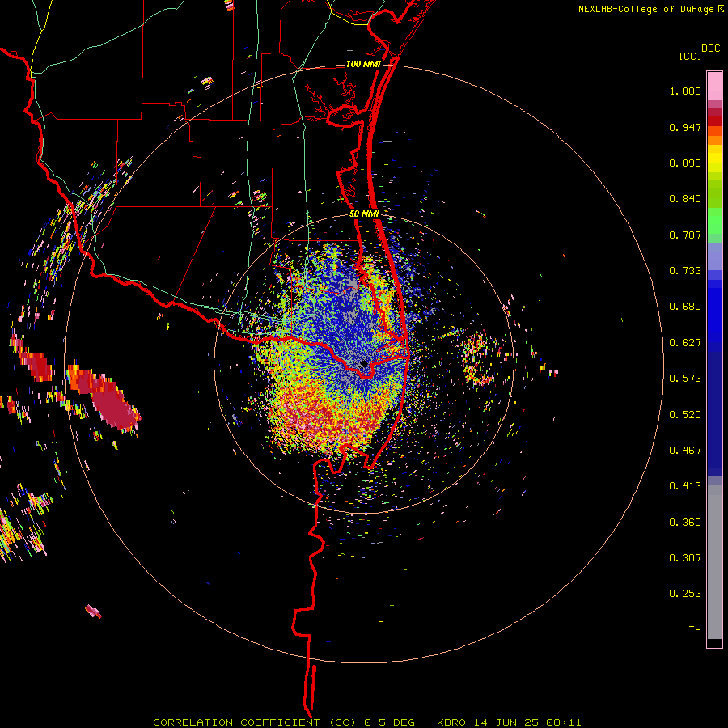This screenshot has height=728, width=728.
Task: Pick the gray segment of the color bar
Action: point(714,562)
